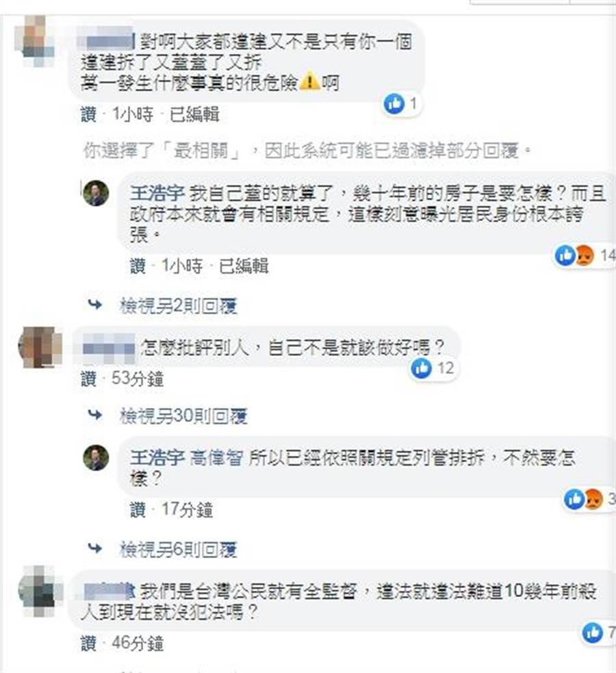Click the reply arrow icon beside 檢視另2則回覆

[95, 305]
